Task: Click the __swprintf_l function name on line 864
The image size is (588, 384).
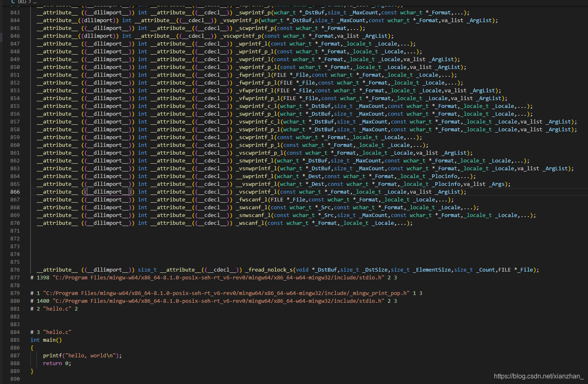Action: (x=255, y=176)
